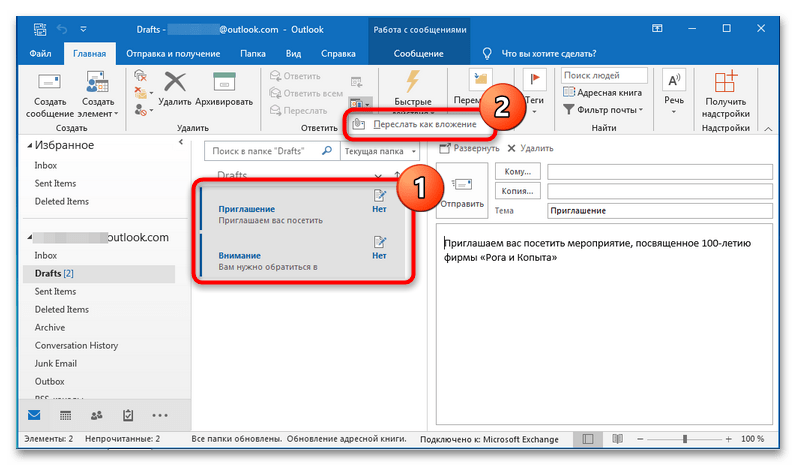Click the Тема subject input field

(x=659, y=211)
